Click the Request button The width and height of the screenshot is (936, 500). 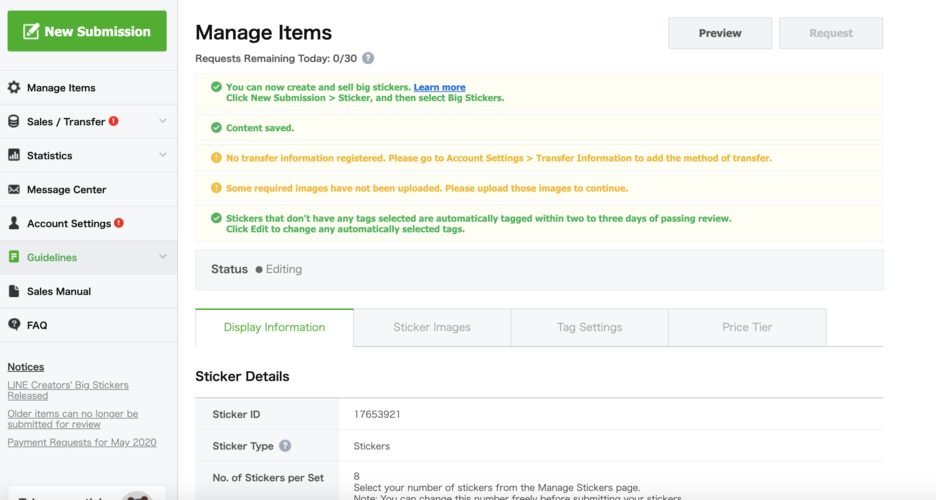831,33
